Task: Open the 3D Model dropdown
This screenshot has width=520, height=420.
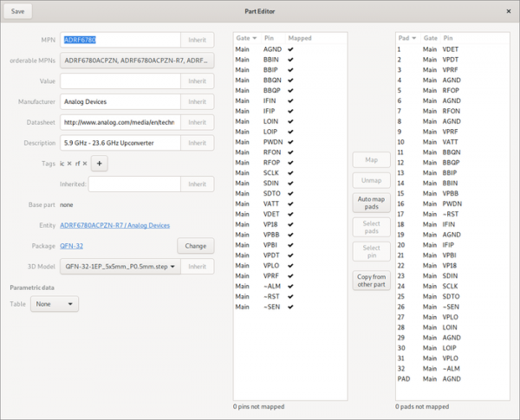Action: (x=120, y=268)
